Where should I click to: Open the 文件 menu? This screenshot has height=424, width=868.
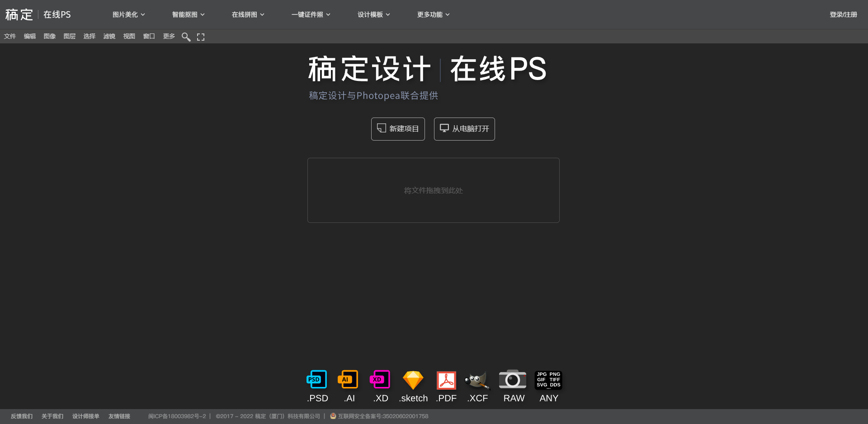(10, 36)
